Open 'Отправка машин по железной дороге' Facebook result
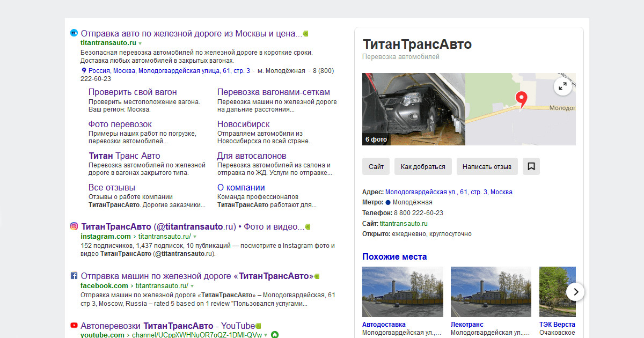Image resolution: width=644 pixels, height=338 pixels. tap(197, 276)
